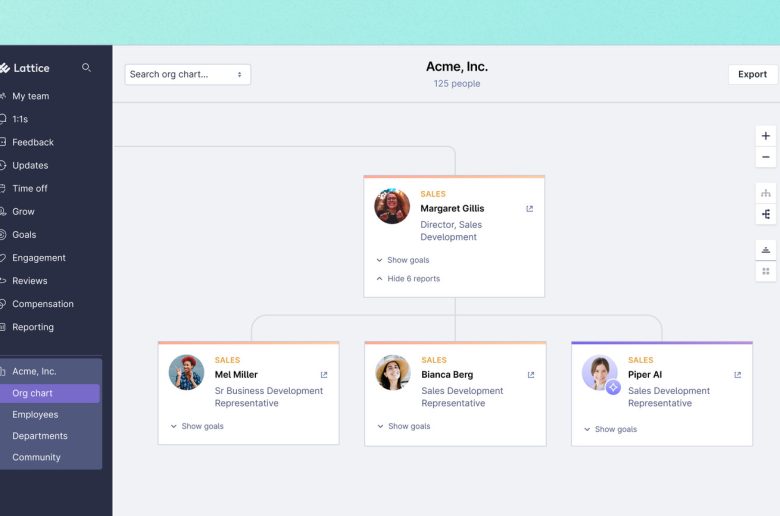Open Updates in sidebar
The image size is (780, 516).
30,166
